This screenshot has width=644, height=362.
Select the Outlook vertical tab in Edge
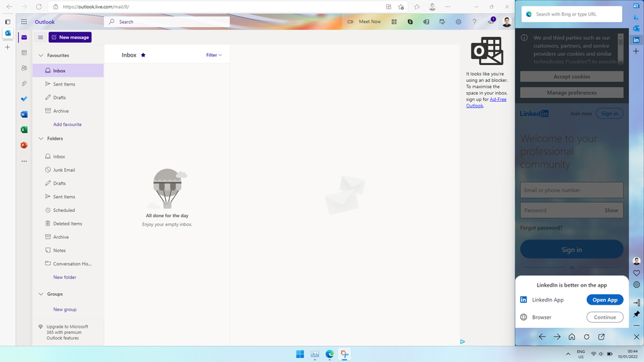pos(7,33)
